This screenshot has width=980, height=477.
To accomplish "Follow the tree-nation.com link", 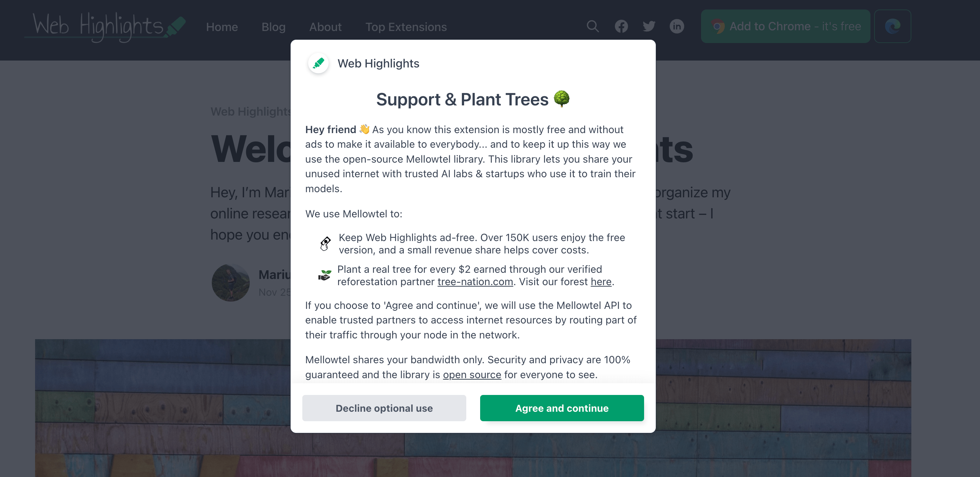I will (475, 282).
